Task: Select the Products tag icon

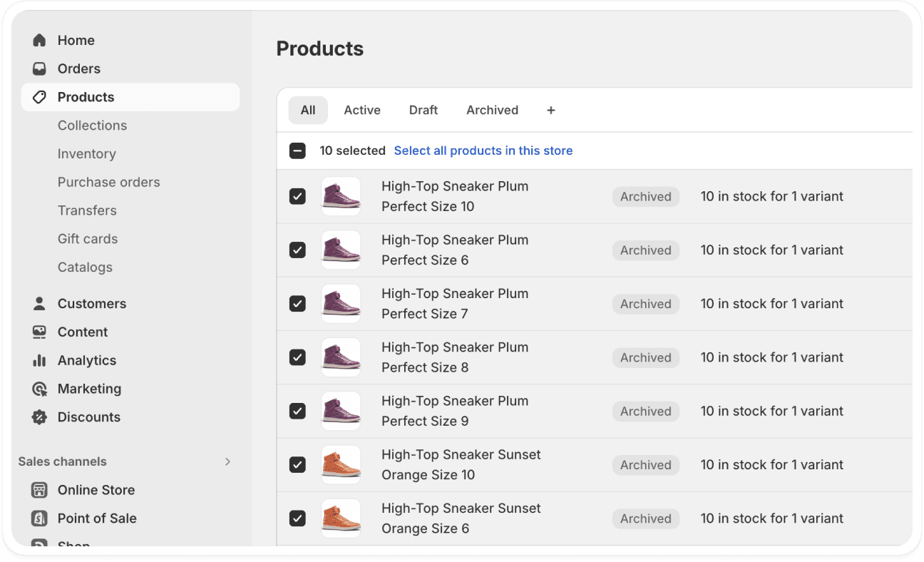Action: (39, 97)
